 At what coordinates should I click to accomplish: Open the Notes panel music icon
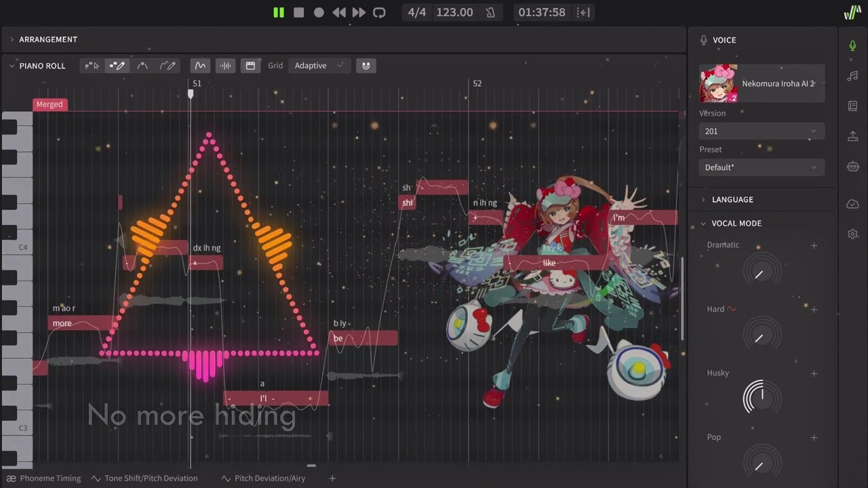pyautogui.click(x=853, y=76)
